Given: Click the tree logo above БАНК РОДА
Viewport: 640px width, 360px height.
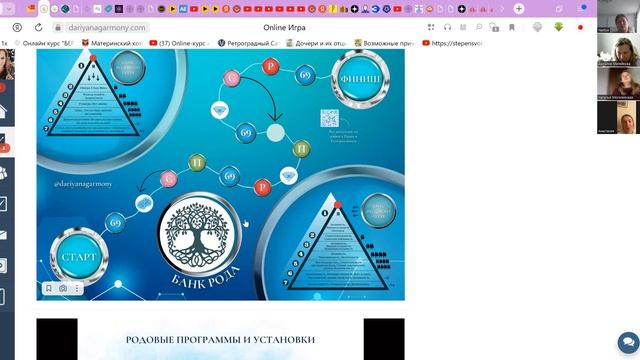Looking at the screenshot, I should (x=200, y=233).
